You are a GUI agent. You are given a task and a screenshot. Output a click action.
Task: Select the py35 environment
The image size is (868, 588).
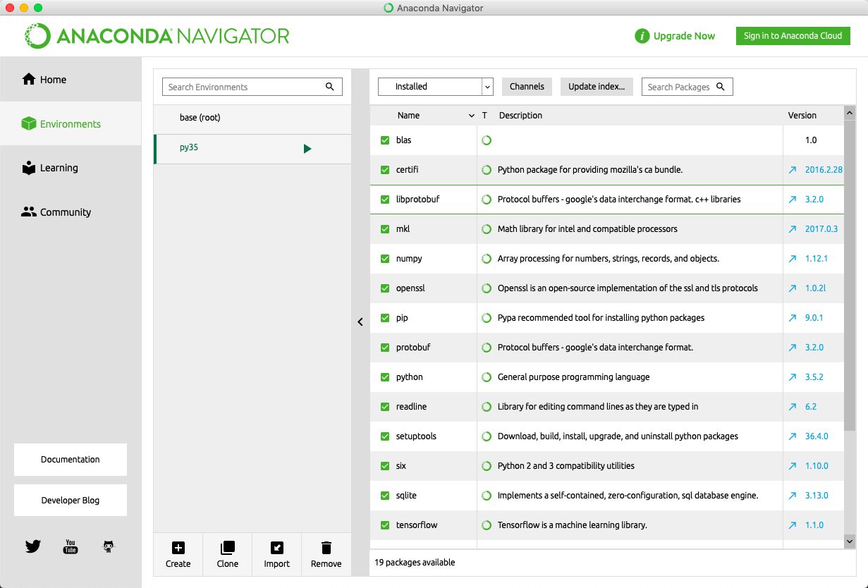(x=252, y=149)
